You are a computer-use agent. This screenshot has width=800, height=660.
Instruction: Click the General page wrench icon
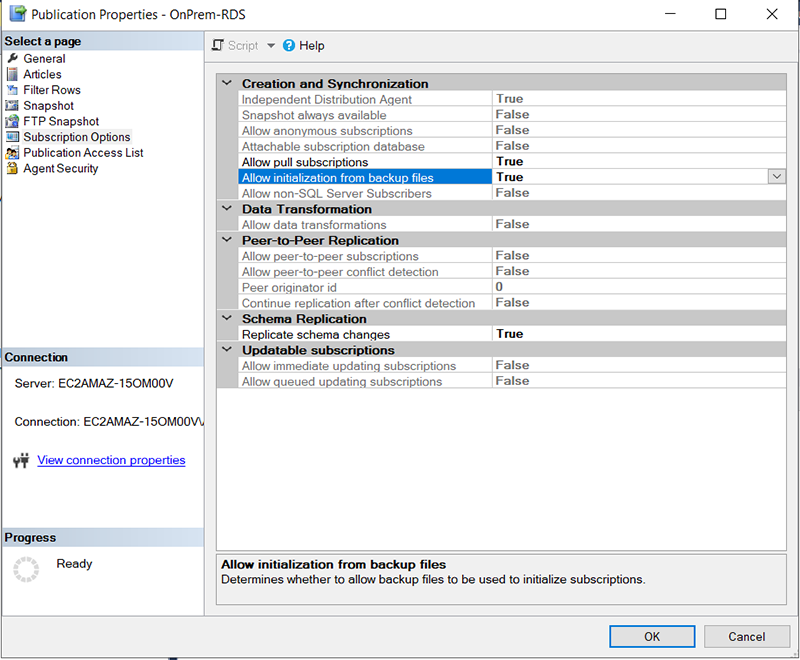(13, 59)
